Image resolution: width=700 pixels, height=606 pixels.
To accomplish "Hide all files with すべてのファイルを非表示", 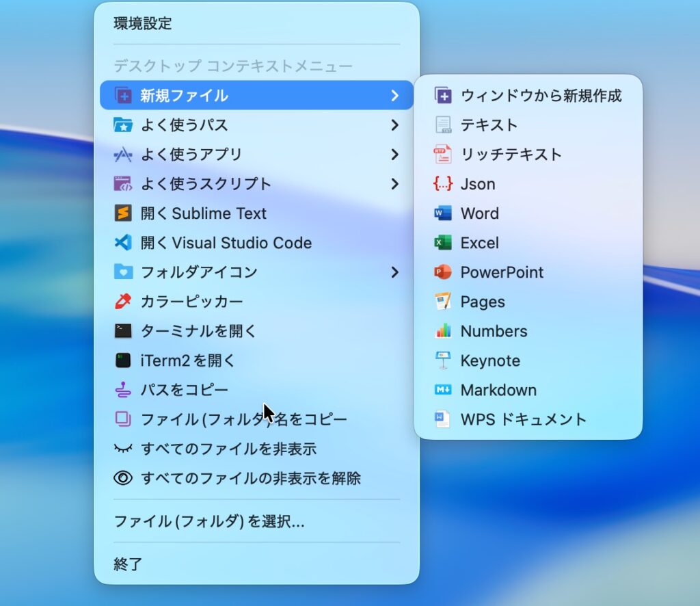I will 228,449.
